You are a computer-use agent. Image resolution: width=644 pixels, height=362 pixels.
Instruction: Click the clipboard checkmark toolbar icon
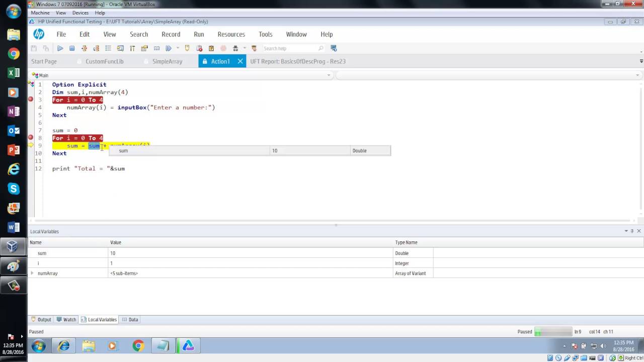211,48
